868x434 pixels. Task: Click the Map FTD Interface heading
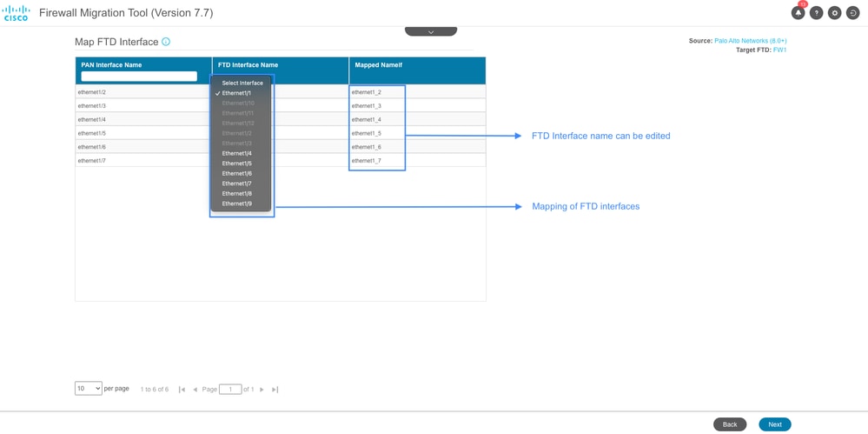(x=116, y=42)
